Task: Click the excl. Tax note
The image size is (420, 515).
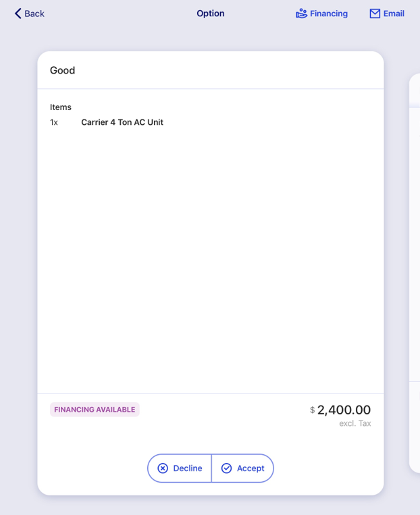Action: coord(355,423)
